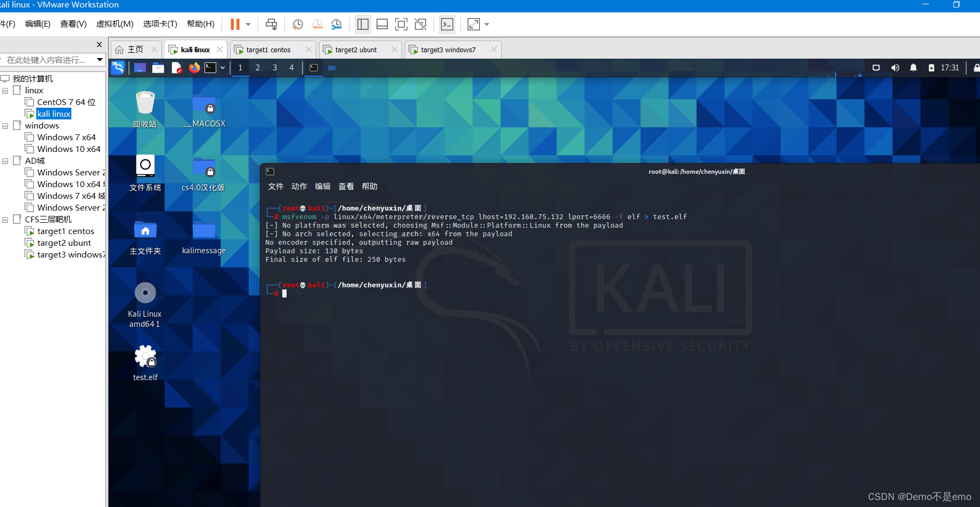The image size is (980, 507).
Task: Click the show desktop icon in Kali panel
Action: tap(140, 68)
